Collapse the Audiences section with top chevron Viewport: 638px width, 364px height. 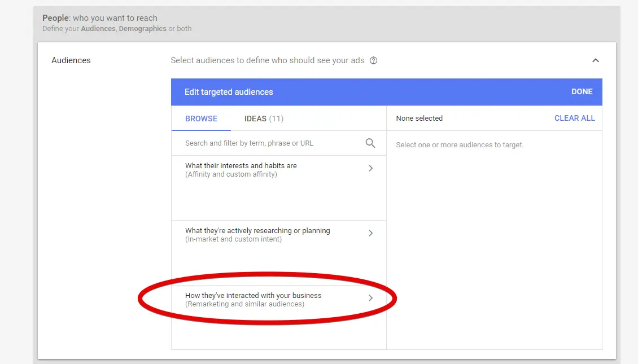coord(595,60)
